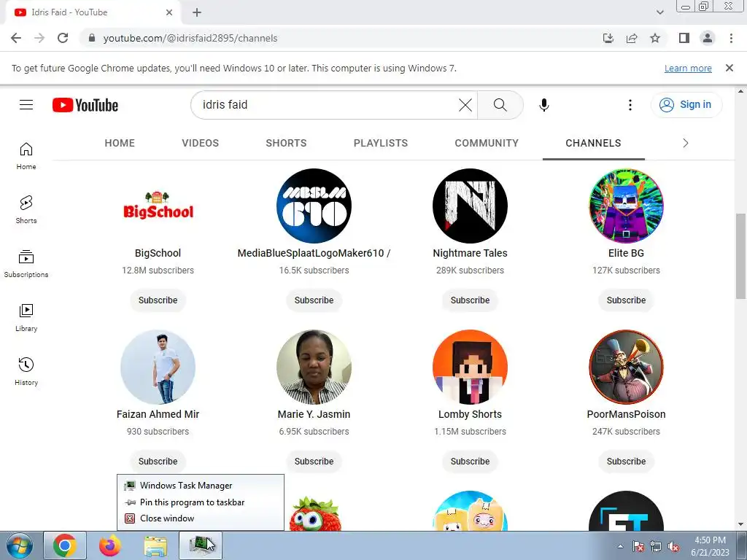Open the taskbar clock showing 4:50 PM
Screen dimensions: 747x560
[710, 545]
